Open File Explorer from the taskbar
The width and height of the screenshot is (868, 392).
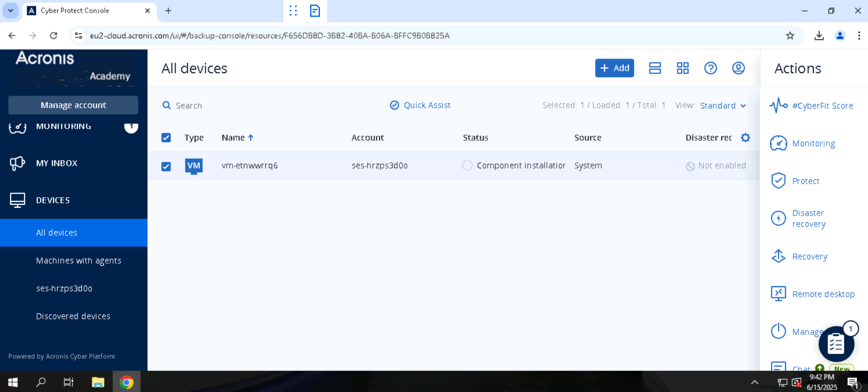[98, 382]
